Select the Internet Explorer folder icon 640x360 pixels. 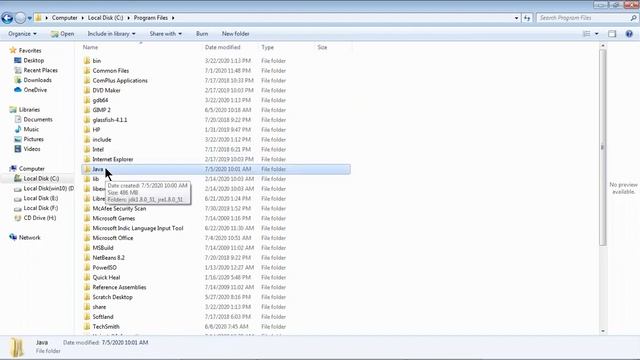[x=87, y=159]
